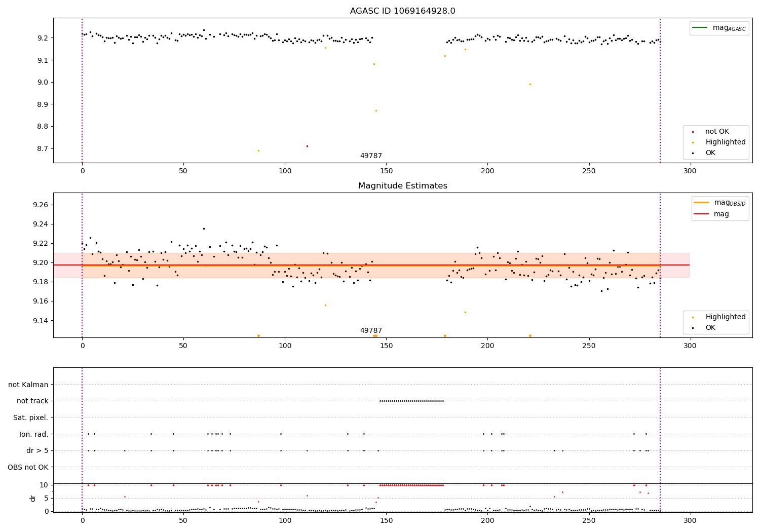The width and height of the screenshot is (760, 532).
Task: Click the 'Magnitude Estimates' plot title
Action: (403, 186)
